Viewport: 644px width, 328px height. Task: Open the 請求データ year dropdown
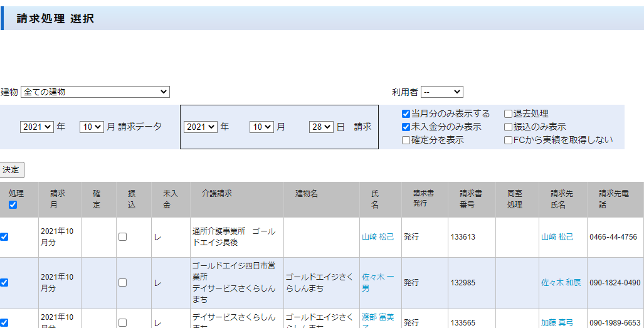click(x=37, y=127)
